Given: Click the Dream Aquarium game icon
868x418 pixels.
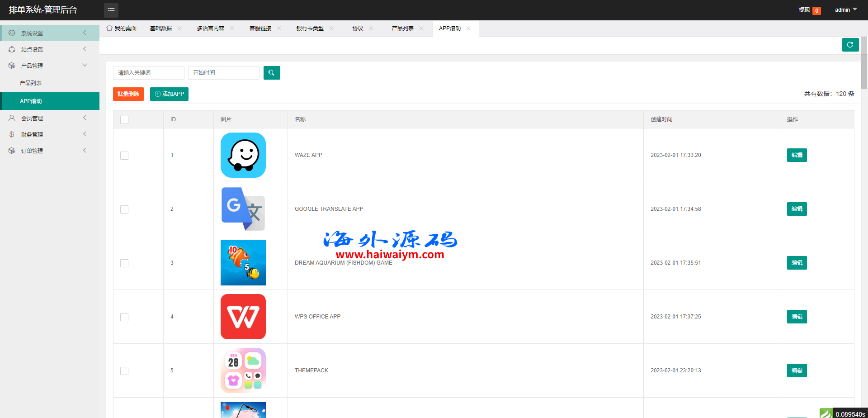Looking at the screenshot, I should coord(243,263).
